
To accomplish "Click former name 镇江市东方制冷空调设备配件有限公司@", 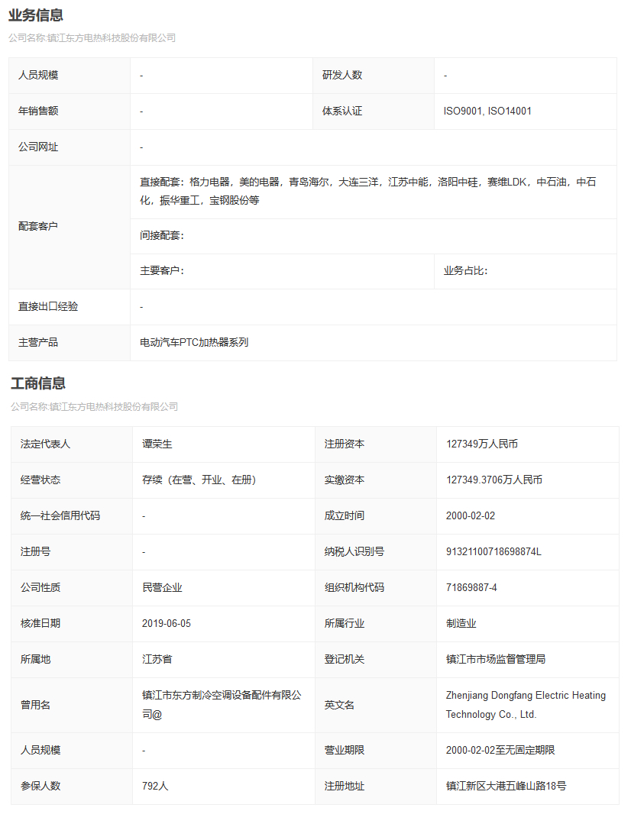I will pos(222,705).
